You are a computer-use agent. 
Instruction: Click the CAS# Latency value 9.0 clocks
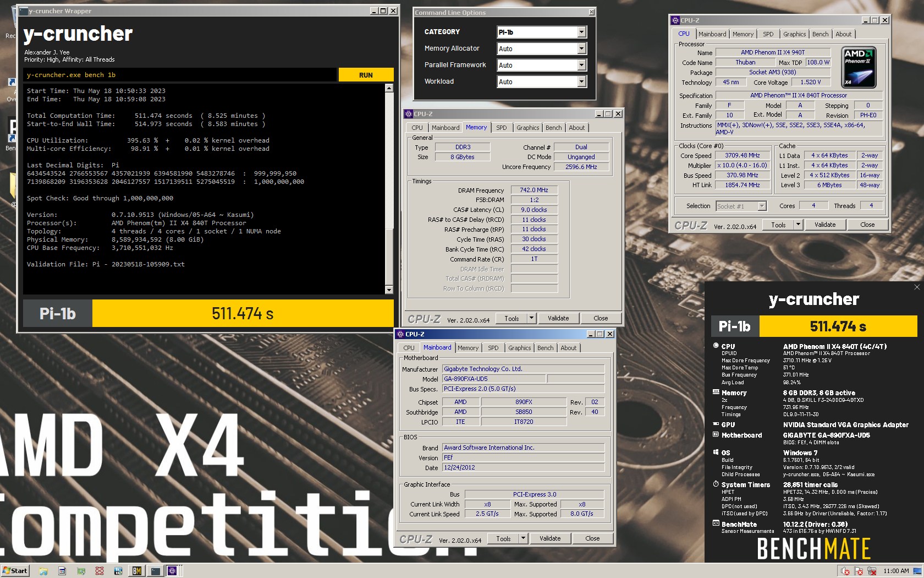(534, 210)
